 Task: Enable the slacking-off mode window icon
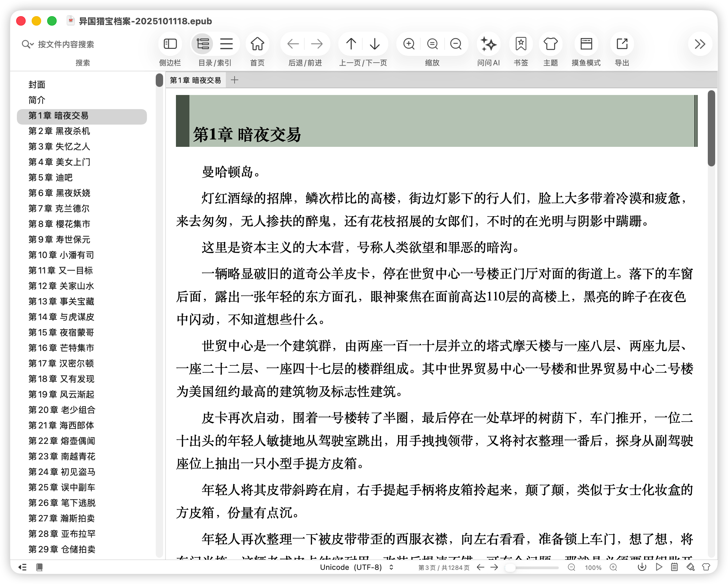pos(586,44)
